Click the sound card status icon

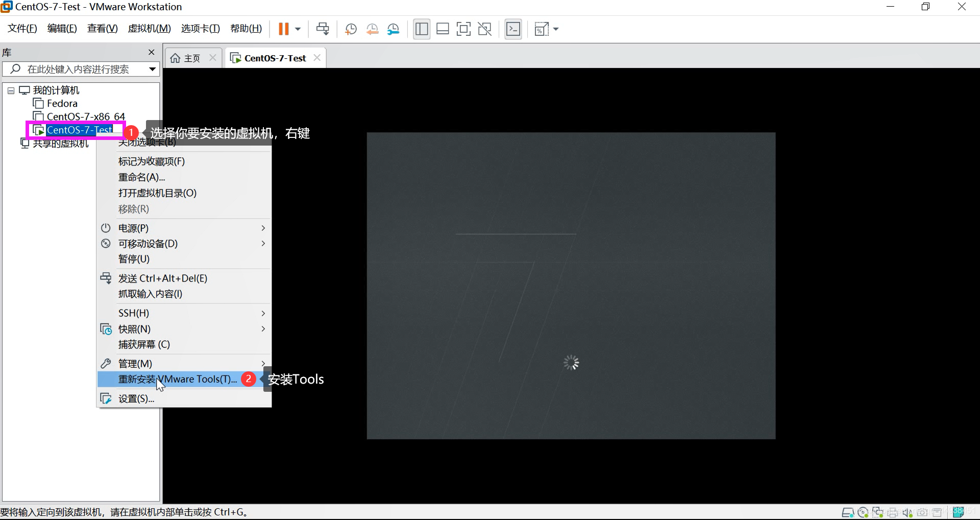[x=907, y=512]
